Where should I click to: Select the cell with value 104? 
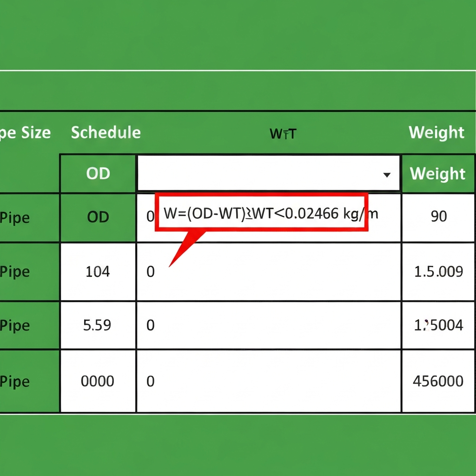[98, 271]
